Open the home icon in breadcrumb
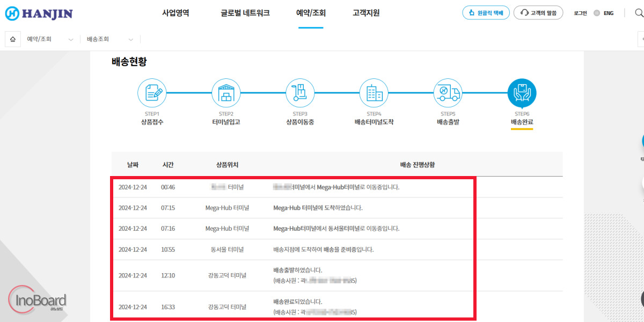 (13, 39)
